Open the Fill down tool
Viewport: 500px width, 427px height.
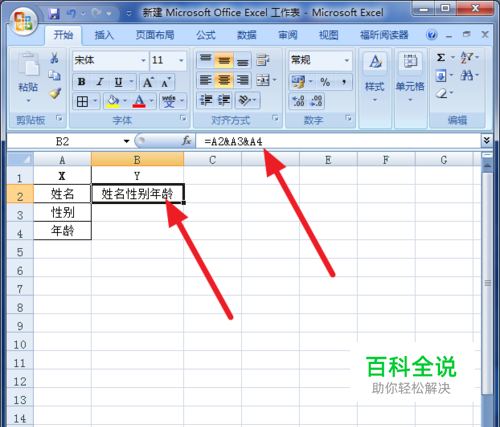[441, 76]
